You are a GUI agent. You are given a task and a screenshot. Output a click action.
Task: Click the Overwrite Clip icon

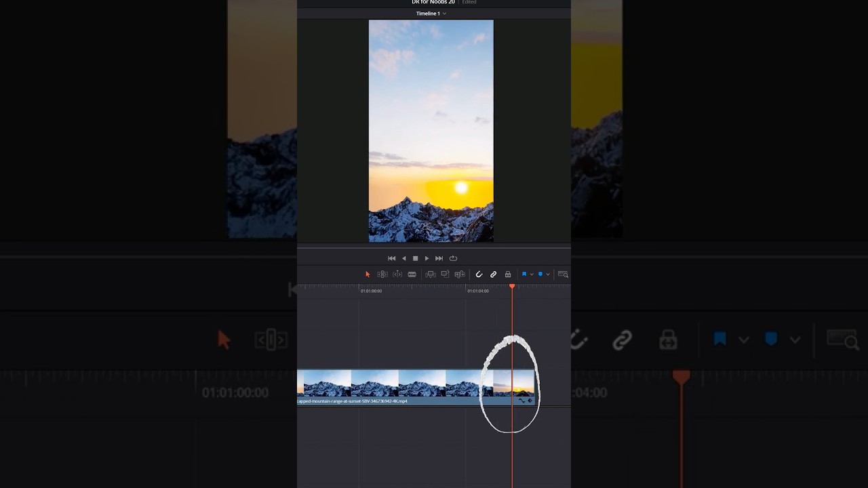(x=445, y=274)
